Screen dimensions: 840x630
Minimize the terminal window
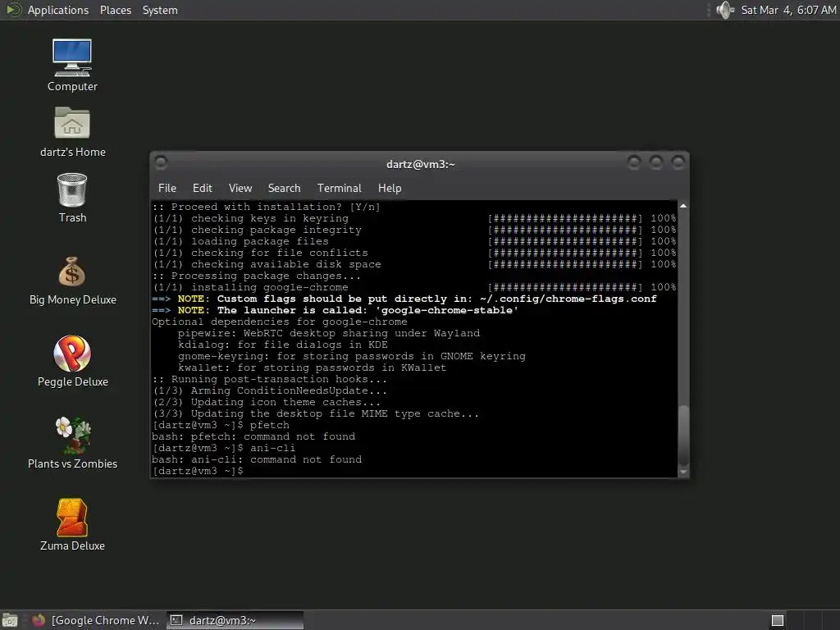(x=634, y=162)
